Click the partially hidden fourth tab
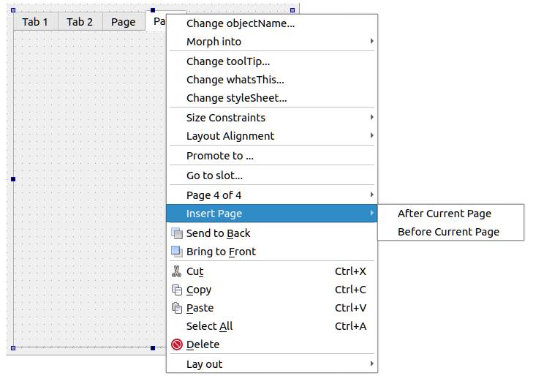The width and height of the screenshot is (544, 392). coord(156,21)
